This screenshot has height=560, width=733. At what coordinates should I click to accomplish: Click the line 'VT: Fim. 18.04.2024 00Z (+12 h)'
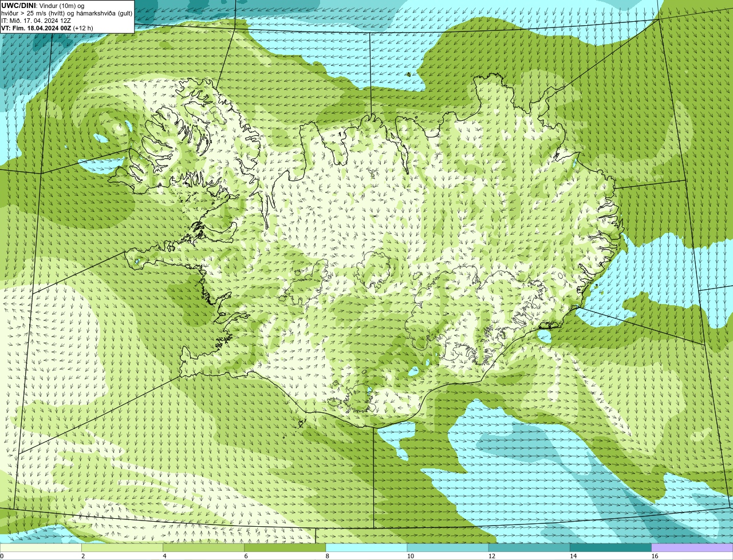[x=48, y=28]
